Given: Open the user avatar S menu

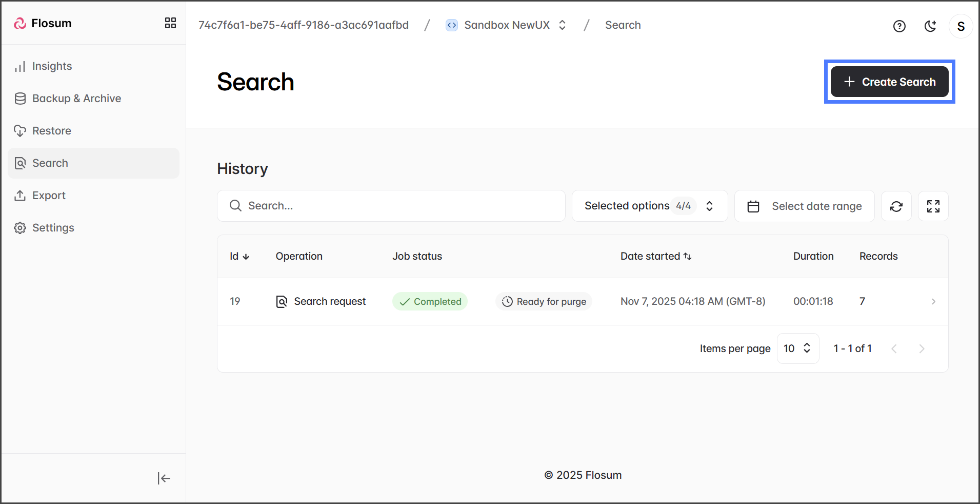Looking at the screenshot, I should tap(961, 26).
